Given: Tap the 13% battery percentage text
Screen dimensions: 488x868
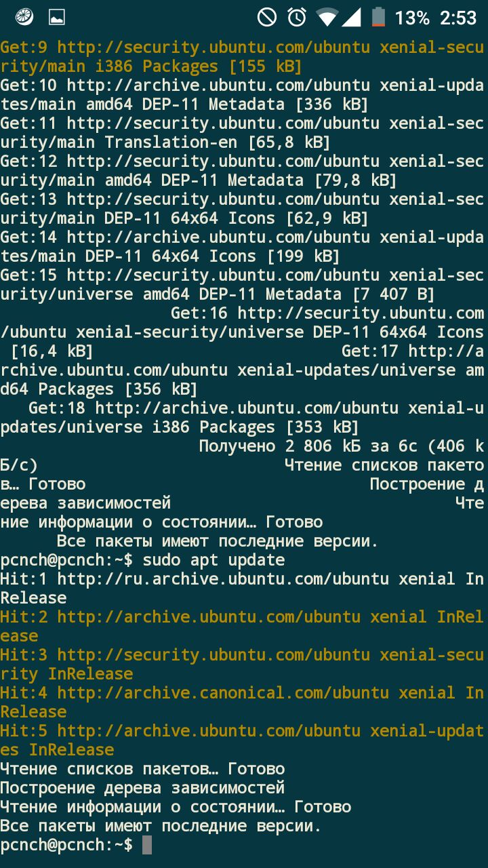Looking at the screenshot, I should coord(412,18).
